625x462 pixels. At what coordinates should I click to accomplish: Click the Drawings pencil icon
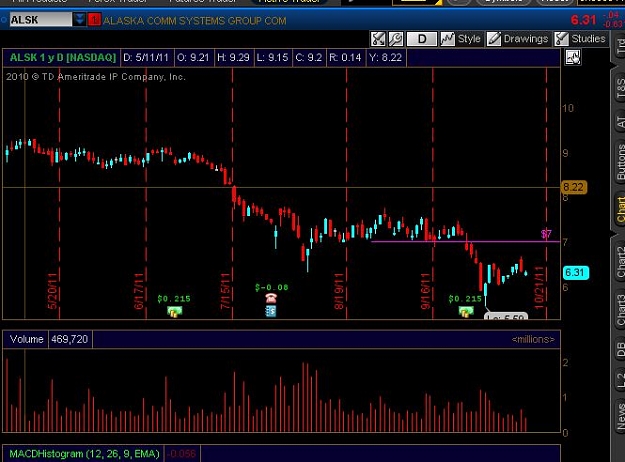[494, 39]
